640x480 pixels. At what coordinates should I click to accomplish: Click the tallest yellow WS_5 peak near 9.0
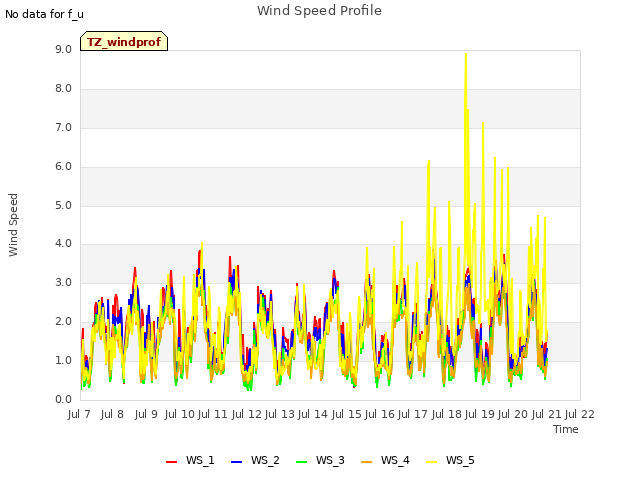[x=466, y=54]
